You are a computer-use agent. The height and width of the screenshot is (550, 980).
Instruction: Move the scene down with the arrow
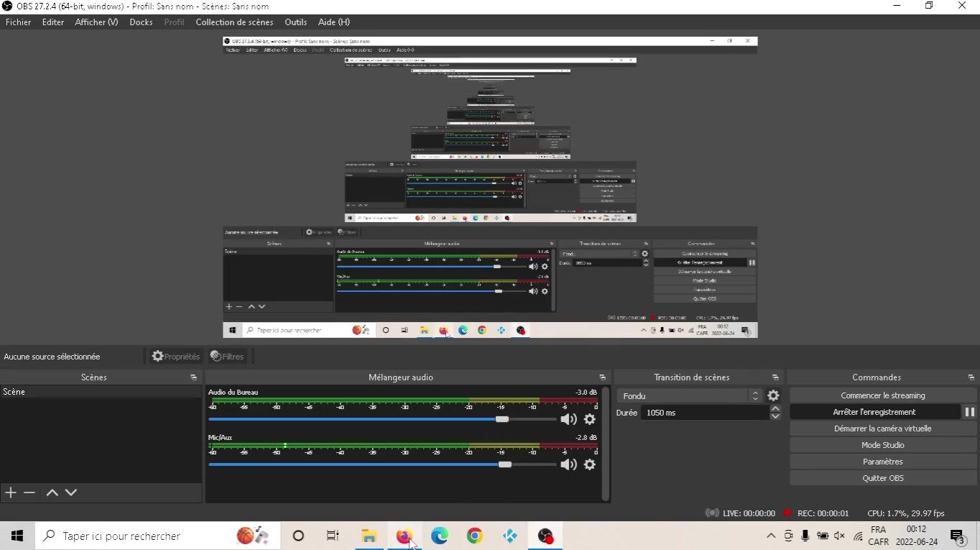point(71,492)
